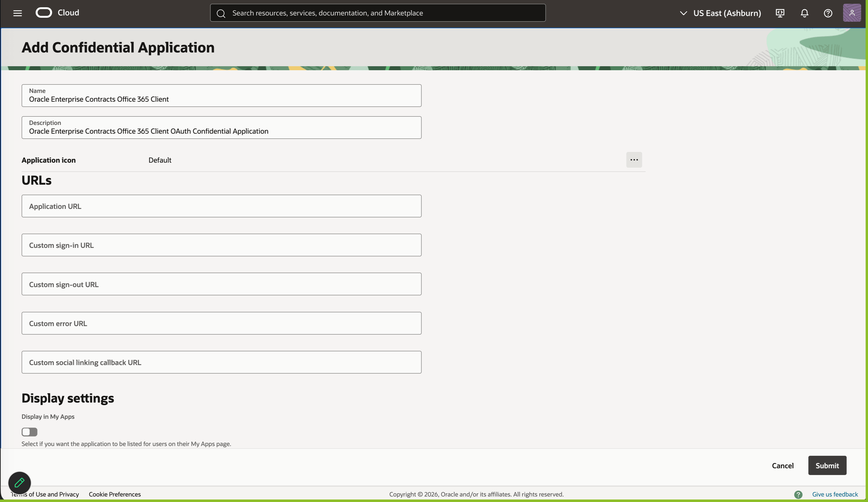Click the Oracle copyright notice text
The height and width of the screenshot is (502, 868).
click(x=476, y=494)
